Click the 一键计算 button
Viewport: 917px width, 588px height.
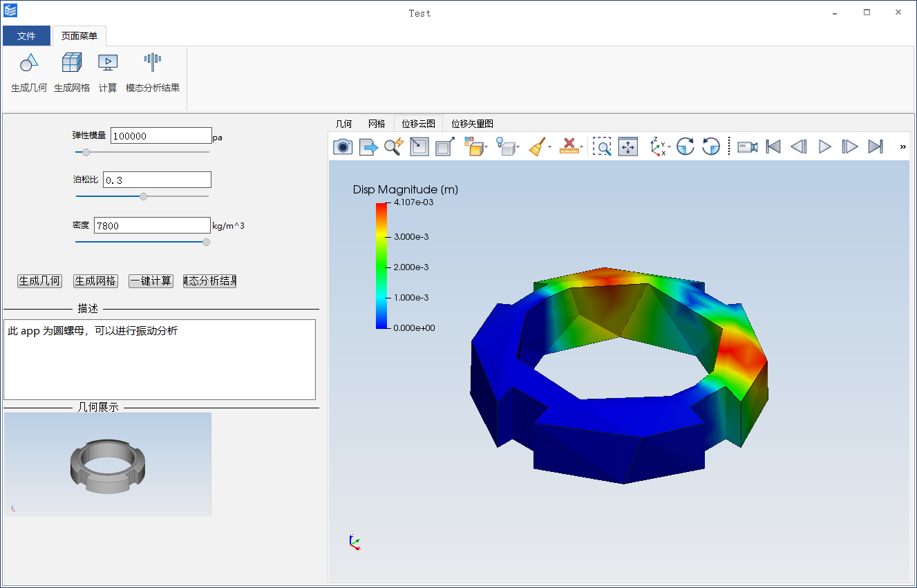[x=151, y=281]
